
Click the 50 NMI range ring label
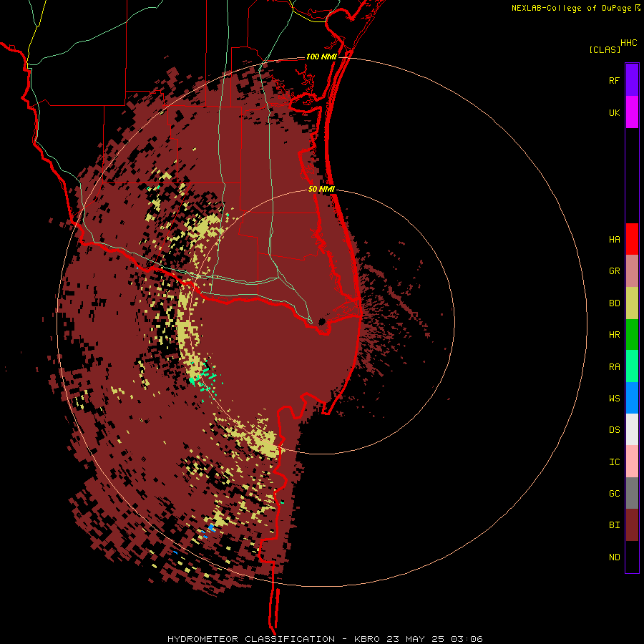(x=321, y=189)
